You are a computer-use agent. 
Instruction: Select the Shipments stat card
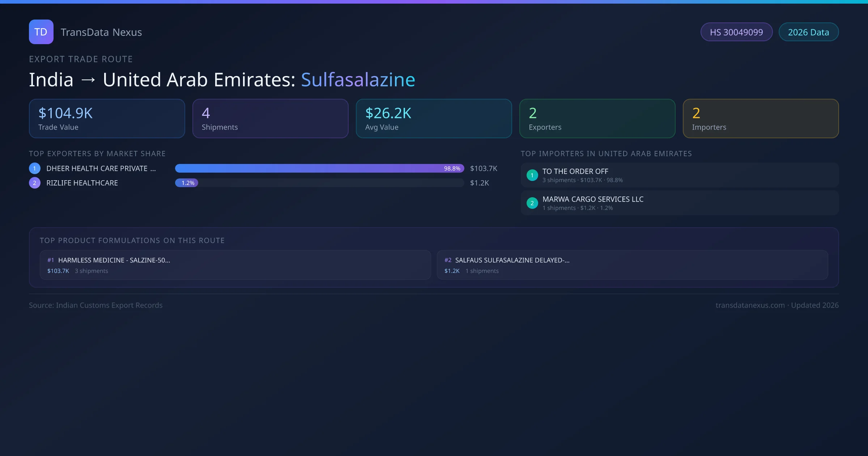[x=271, y=119]
